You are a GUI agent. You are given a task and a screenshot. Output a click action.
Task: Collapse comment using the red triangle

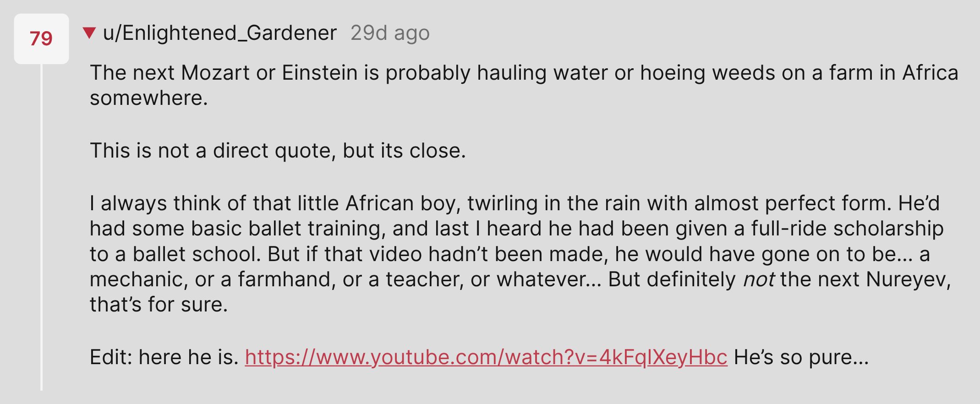click(89, 33)
